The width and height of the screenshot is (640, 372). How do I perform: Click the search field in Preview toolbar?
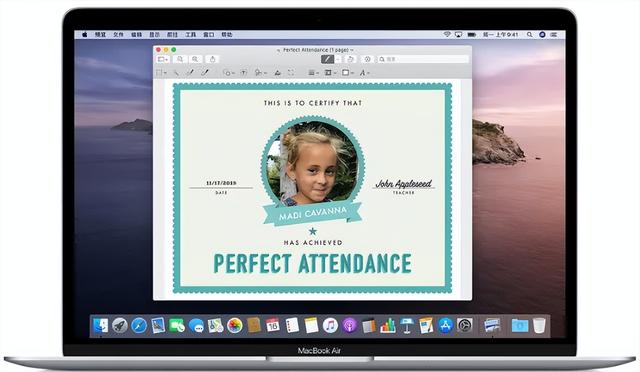point(422,59)
